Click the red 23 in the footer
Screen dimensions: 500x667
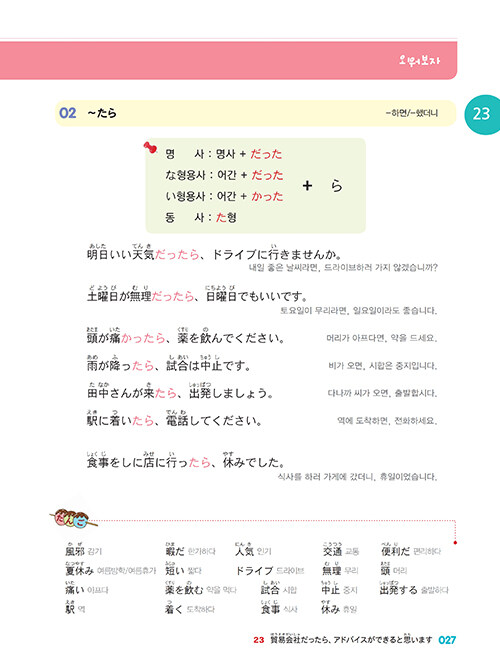pyautogui.click(x=259, y=640)
